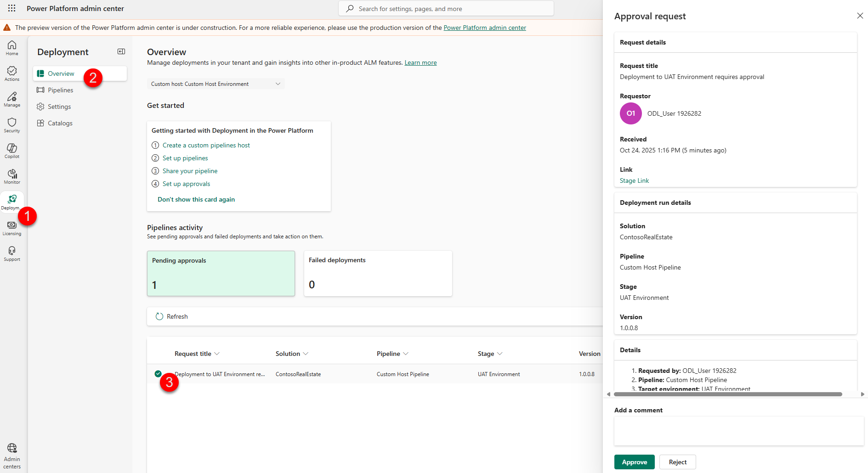Select Catalogs in Deployment menu

(60, 123)
